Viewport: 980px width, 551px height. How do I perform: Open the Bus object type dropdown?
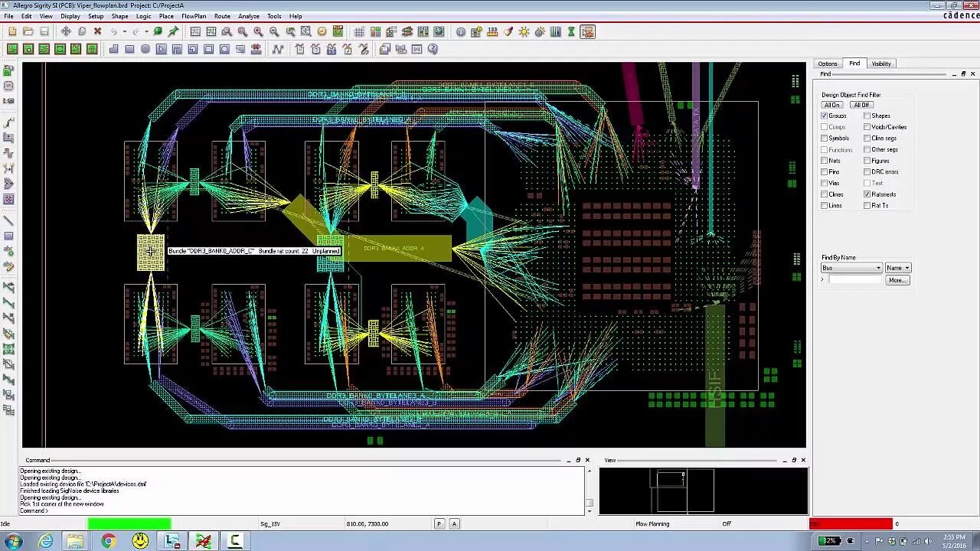click(x=851, y=268)
